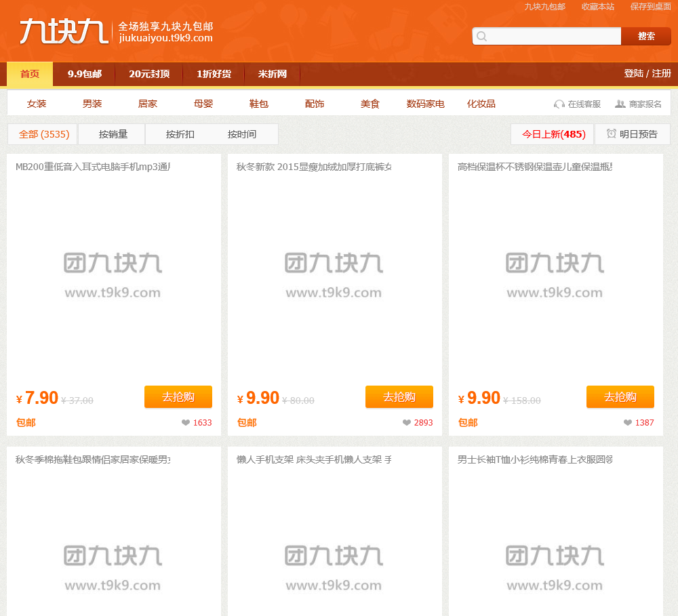Like the MB200 earphone item (heart 1633)

(186, 423)
